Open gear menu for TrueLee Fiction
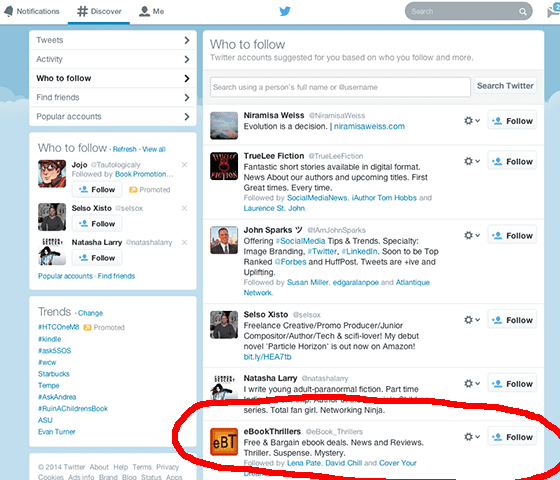Viewport: 560px width, 480px height. tap(472, 161)
